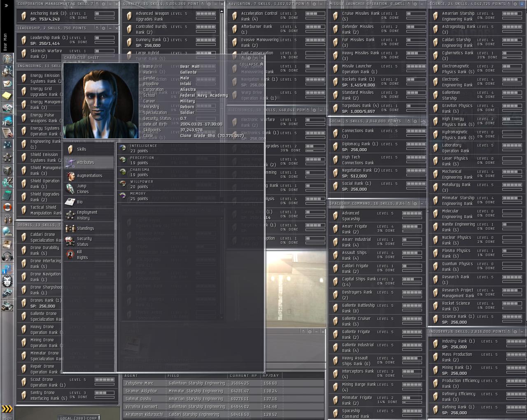Open the Employment History tab
The width and height of the screenshot is (527, 420).
[x=89, y=215]
